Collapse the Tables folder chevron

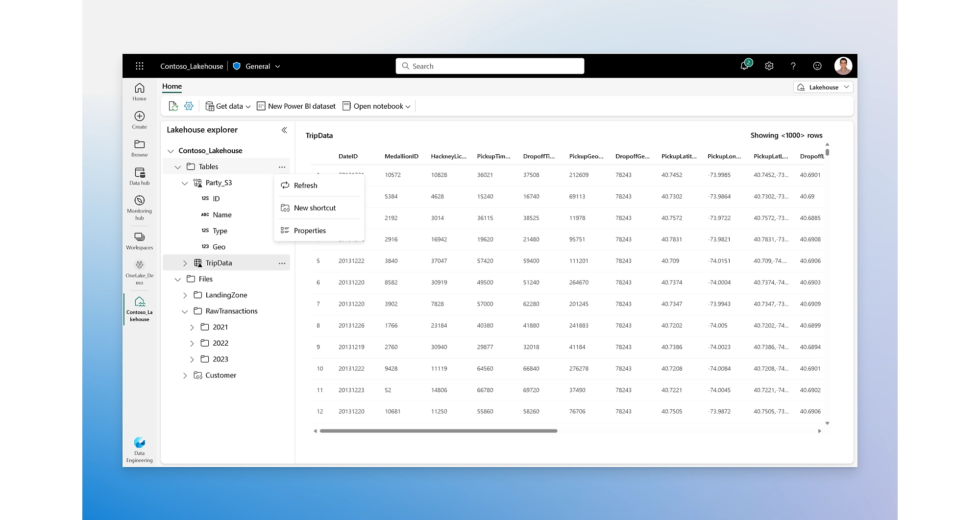coord(178,167)
